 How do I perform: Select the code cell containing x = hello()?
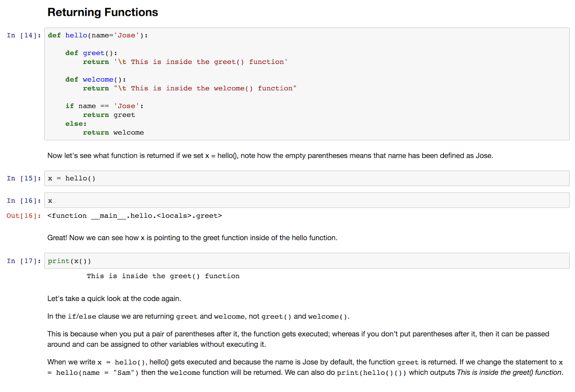click(x=144, y=178)
